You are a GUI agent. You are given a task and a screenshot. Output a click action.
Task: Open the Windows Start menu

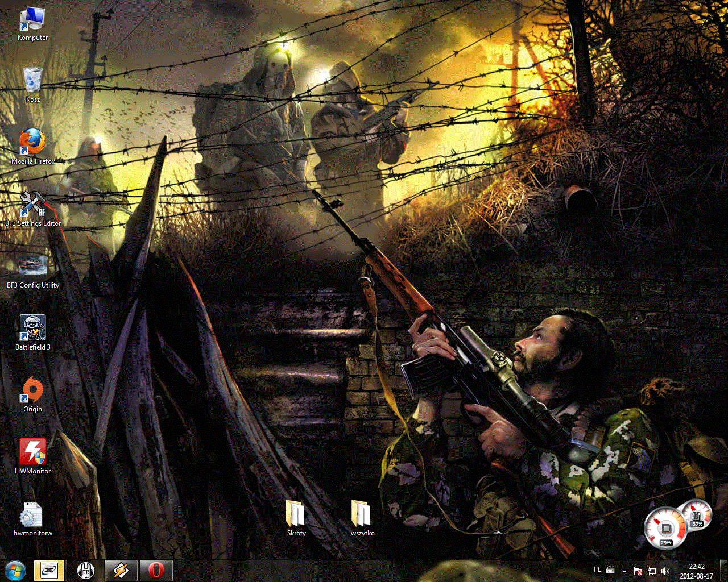[15, 570]
